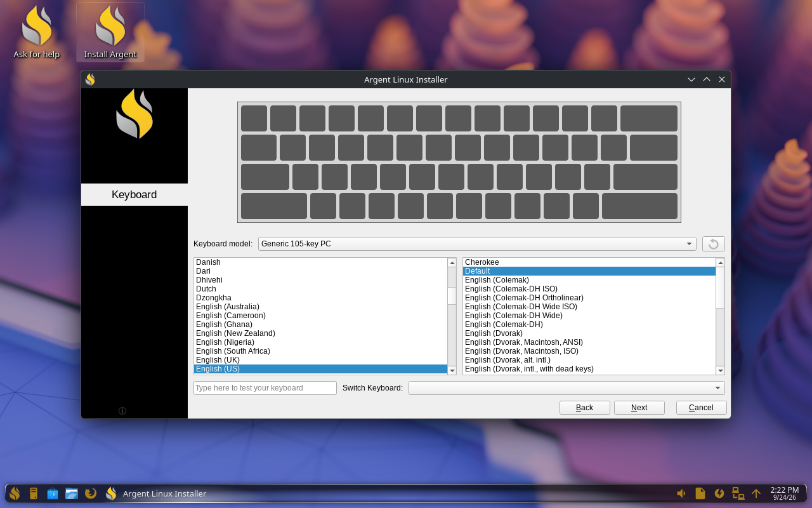This screenshot has width=812, height=508.
Task: Minimize the installer window
Action: tap(691, 79)
